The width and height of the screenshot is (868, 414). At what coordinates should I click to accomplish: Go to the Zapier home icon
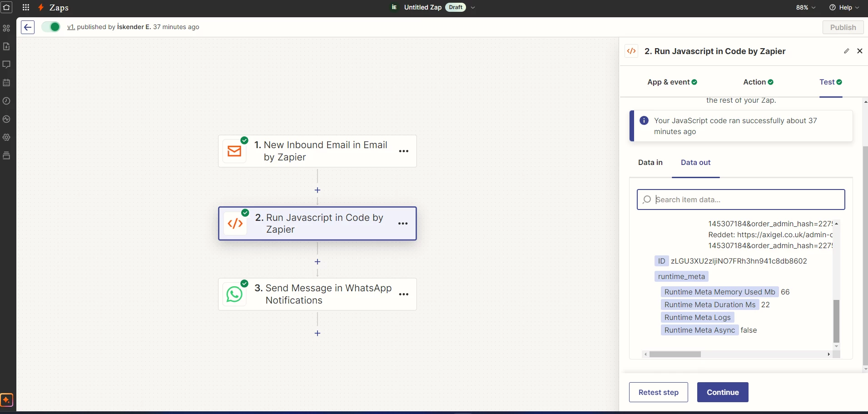pyautogui.click(x=6, y=7)
